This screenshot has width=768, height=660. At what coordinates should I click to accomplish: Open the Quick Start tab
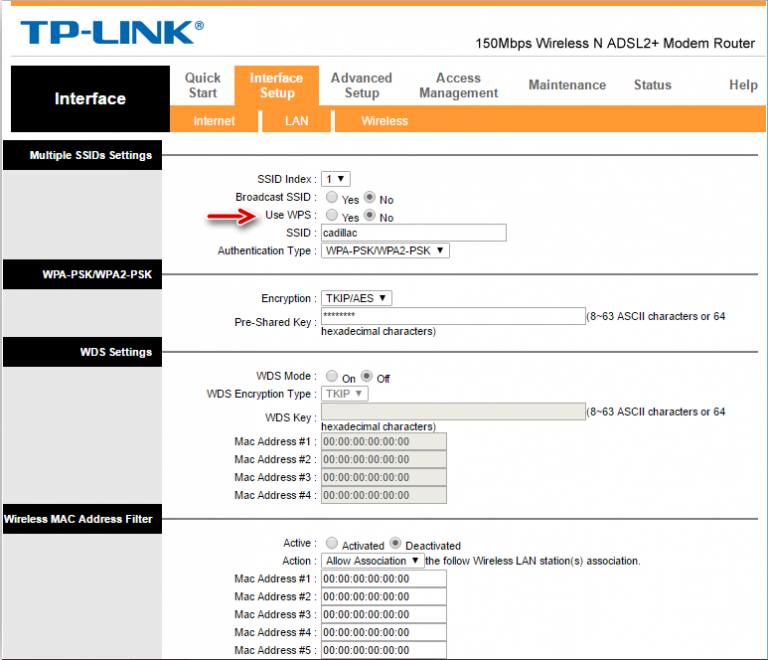pyautogui.click(x=202, y=85)
